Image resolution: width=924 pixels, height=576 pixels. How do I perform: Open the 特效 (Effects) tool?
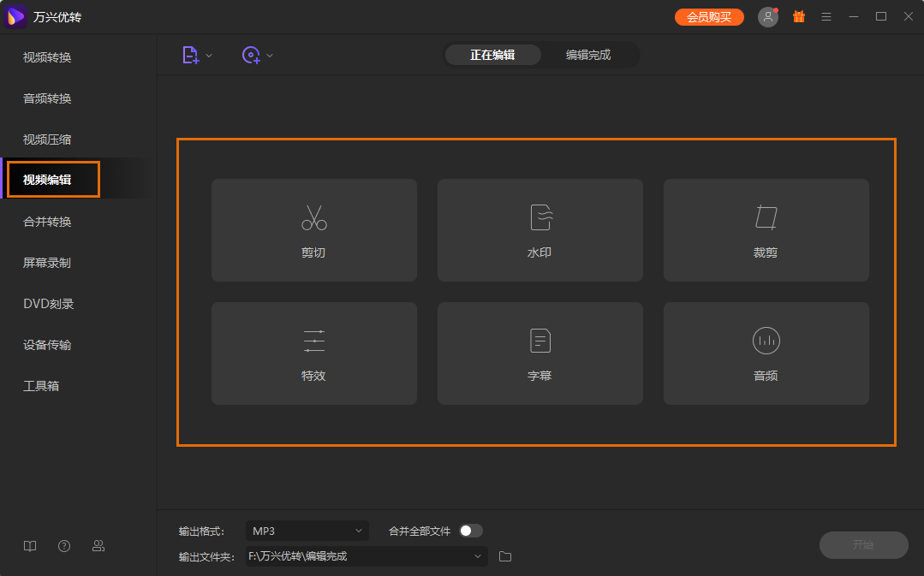click(313, 353)
